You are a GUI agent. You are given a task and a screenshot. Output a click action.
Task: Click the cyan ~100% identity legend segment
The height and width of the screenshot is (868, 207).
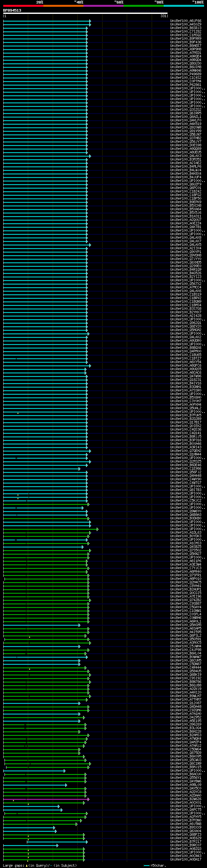point(184,6)
